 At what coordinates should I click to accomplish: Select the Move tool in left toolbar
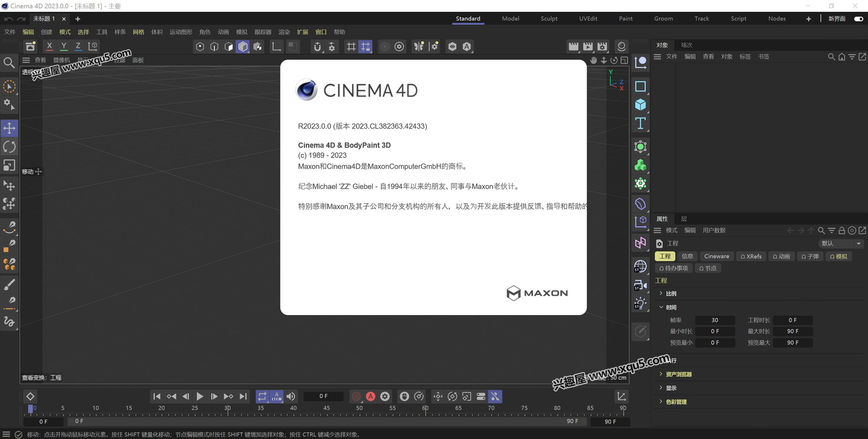(9, 128)
